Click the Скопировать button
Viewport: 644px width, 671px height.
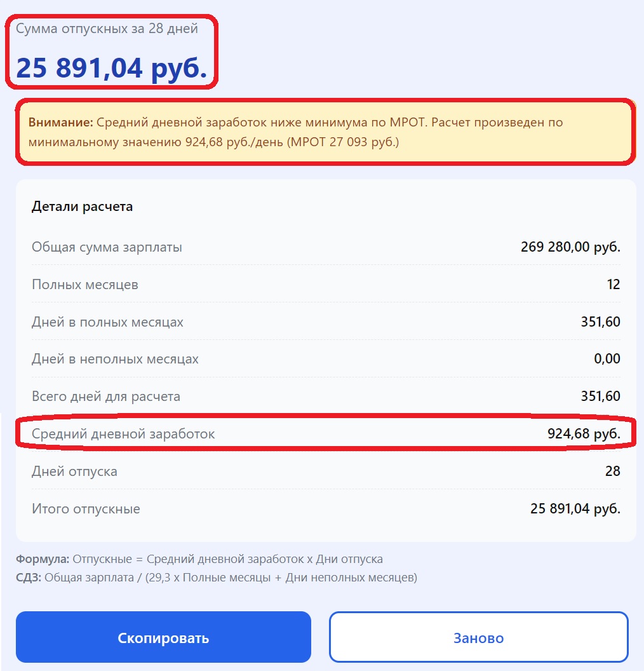163,637
